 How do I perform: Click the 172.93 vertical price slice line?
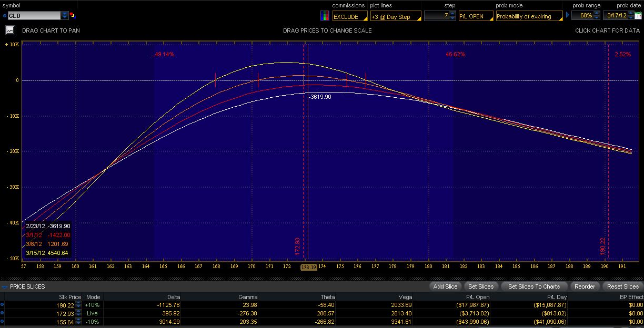tap(304, 152)
